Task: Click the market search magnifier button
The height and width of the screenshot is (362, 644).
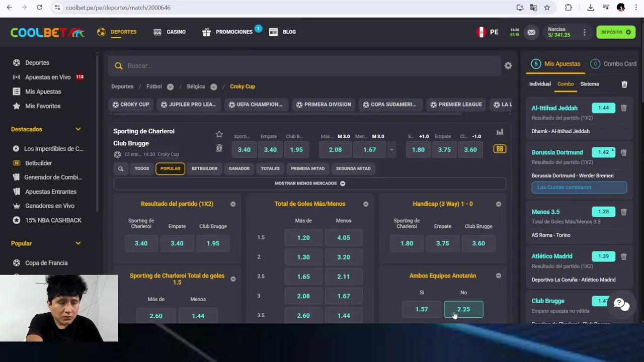Action: tap(121, 168)
